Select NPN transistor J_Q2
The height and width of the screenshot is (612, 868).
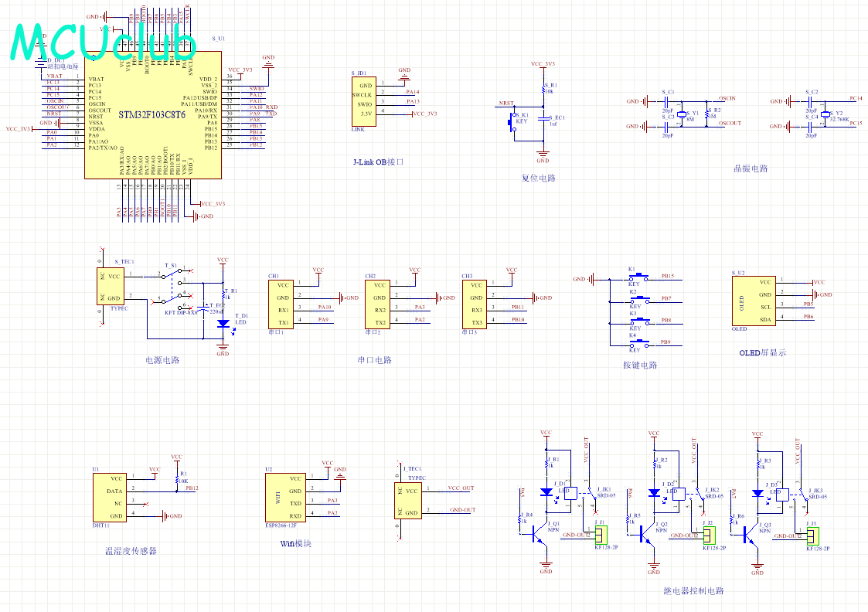[647, 534]
